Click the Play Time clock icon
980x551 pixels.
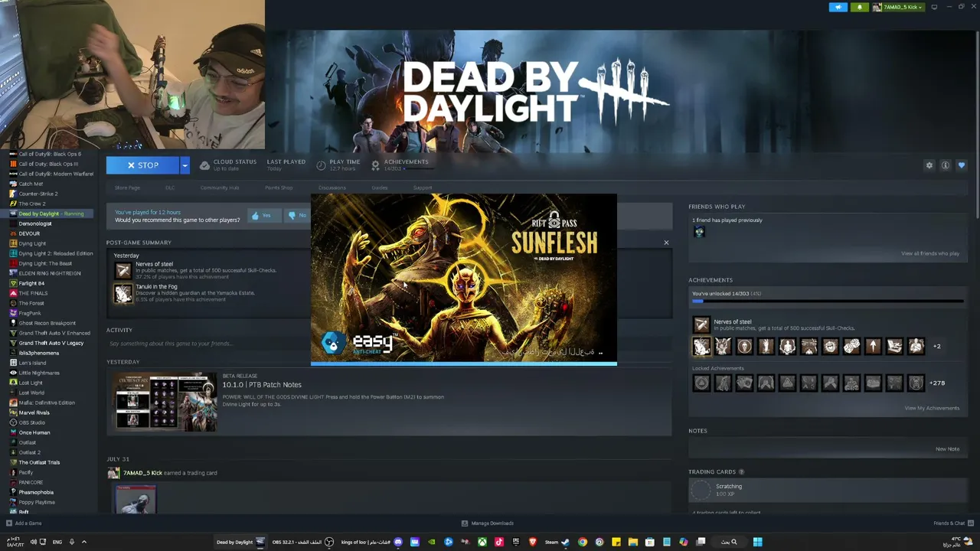click(x=320, y=165)
